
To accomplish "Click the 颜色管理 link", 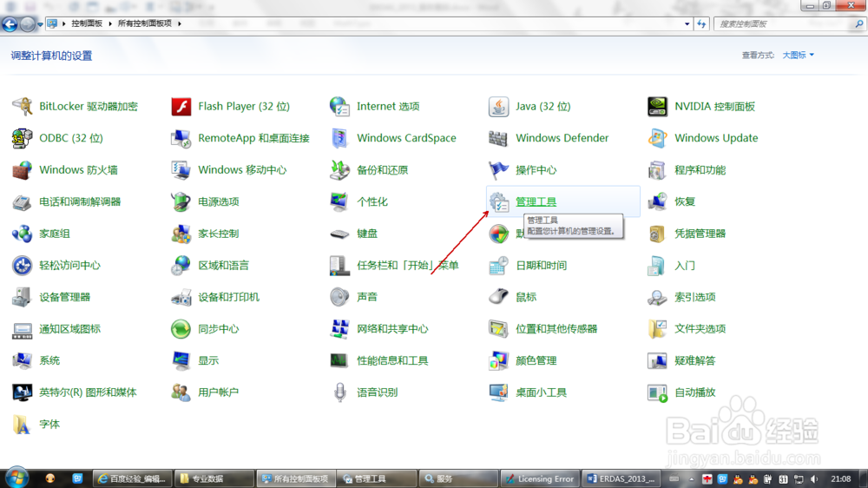I will pos(536,360).
